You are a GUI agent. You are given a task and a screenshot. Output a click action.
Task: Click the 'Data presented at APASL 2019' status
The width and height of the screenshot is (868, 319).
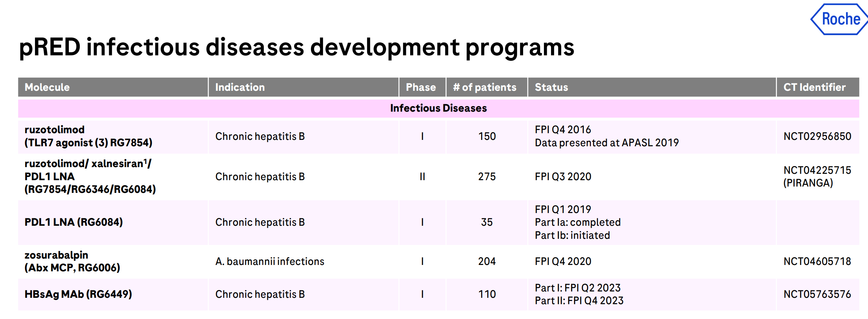pyautogui.click(x=606, y=143)
